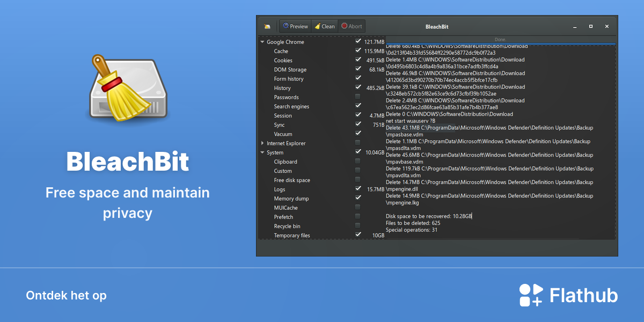Viewport: 644px width, 322px height.
Task: Uncheck the History checkbox
Action: (358, 87)
